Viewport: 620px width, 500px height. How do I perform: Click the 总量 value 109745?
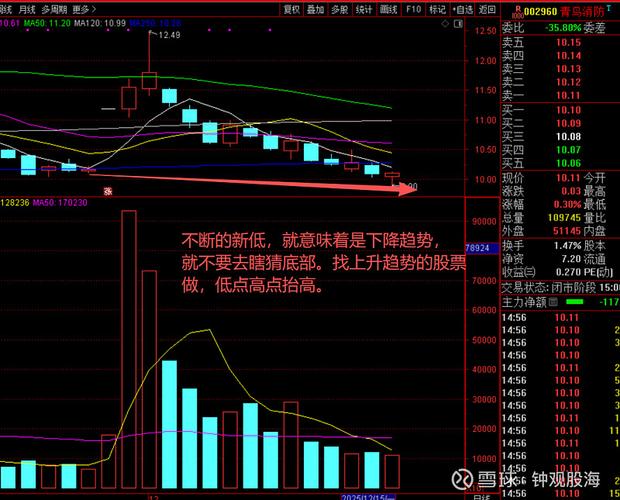coord(564,218)
